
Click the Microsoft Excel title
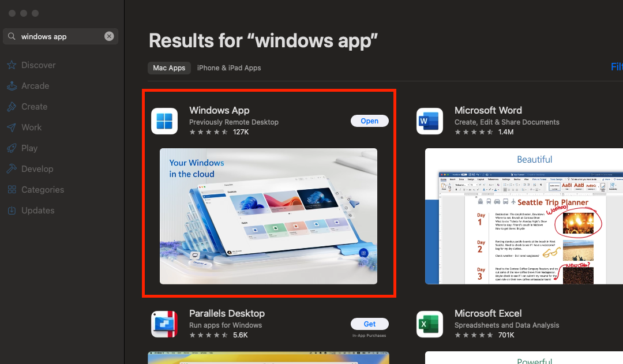tap(488, 313)
